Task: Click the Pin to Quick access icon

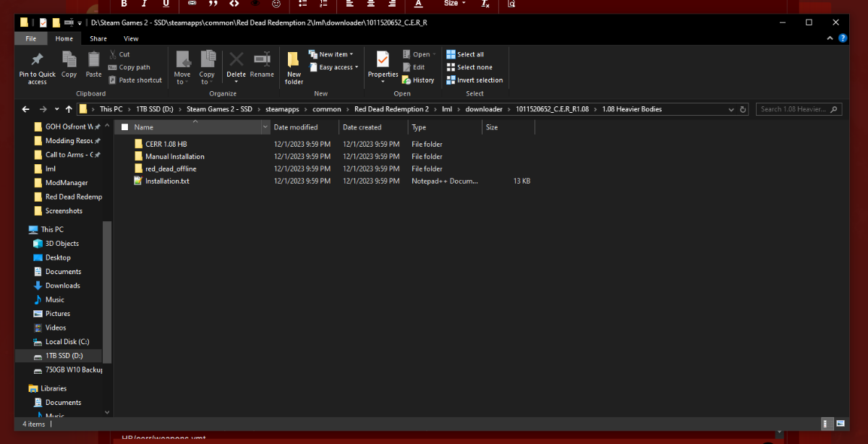Action: (x=37, y=62)
